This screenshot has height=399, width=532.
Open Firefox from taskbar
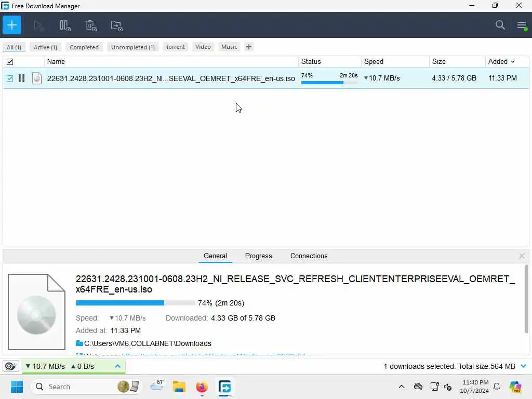[x=202, y=387]
